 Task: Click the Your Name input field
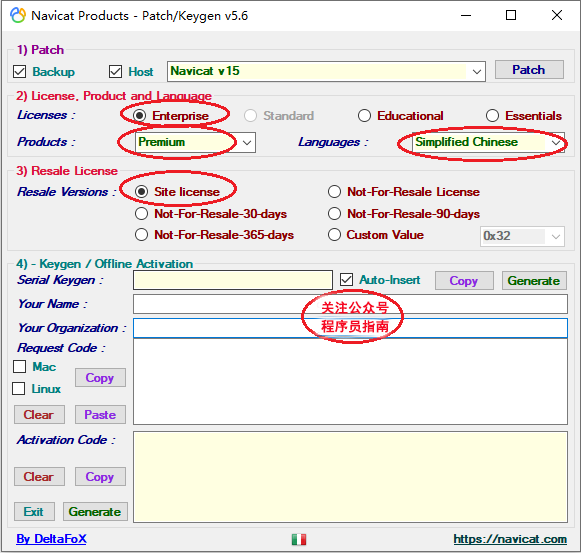point(350,304)
